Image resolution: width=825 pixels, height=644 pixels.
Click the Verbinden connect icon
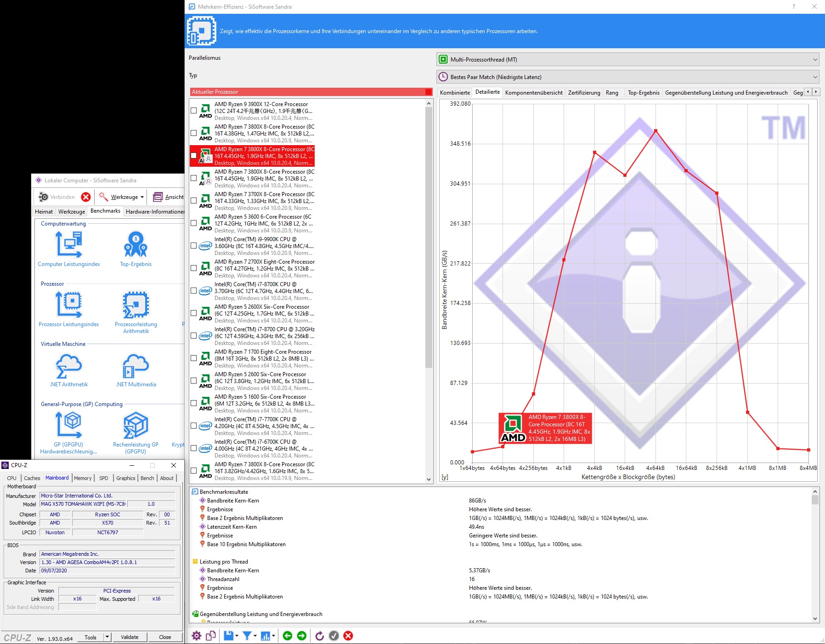click(44, 197)
